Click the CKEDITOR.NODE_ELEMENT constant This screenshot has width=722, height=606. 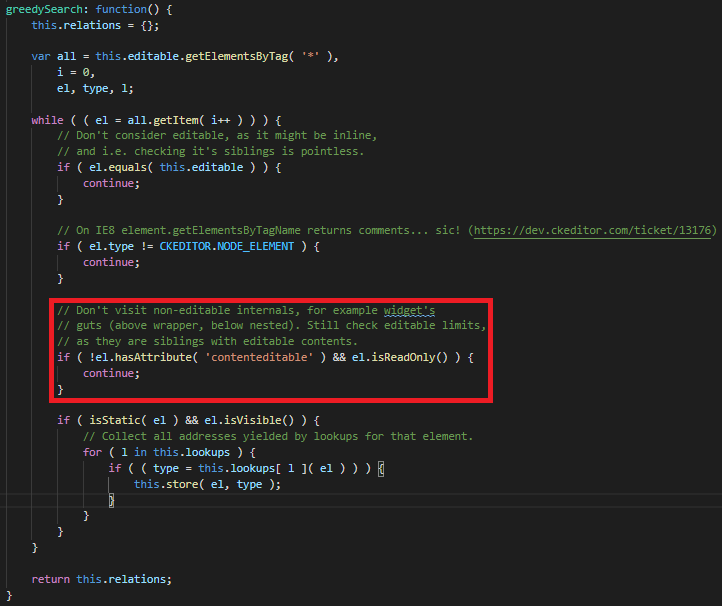coord(227,246)
